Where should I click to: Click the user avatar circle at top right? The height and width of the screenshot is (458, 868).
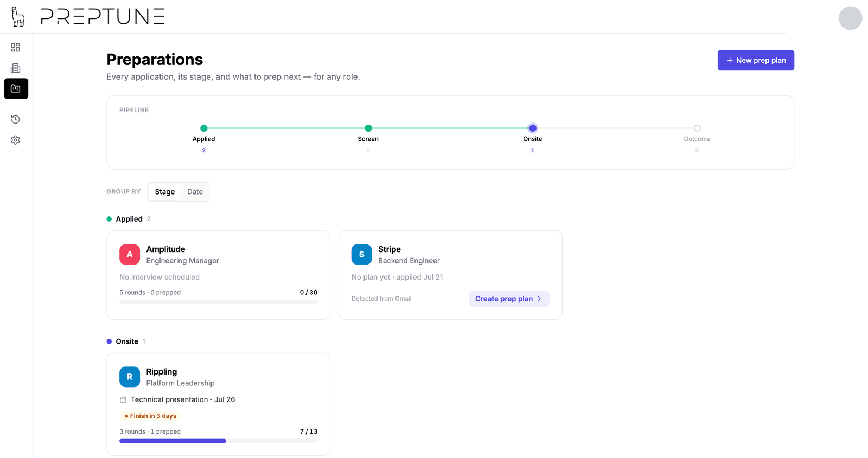point(850,18)
